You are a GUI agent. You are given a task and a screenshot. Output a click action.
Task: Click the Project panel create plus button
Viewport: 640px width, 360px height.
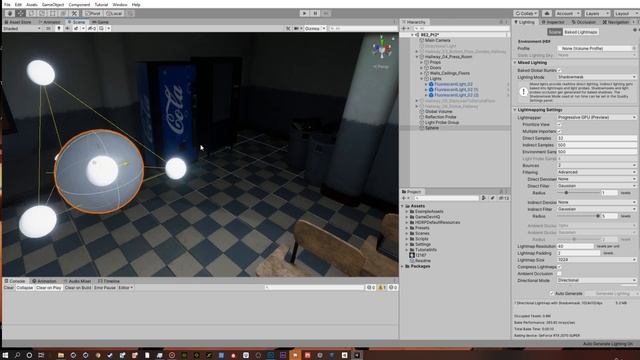pyautogui.click(x=405, y=198)
